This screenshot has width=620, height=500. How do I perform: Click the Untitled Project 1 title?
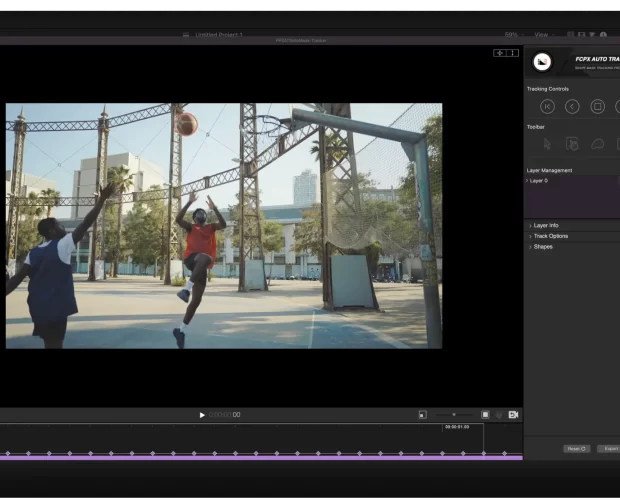(x=219, y=35)
